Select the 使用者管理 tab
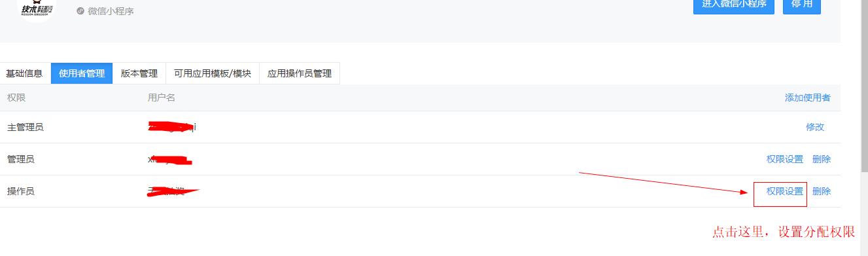Image resolution: width=868 pixels, height=256 pixels. (x=82, y=73)
